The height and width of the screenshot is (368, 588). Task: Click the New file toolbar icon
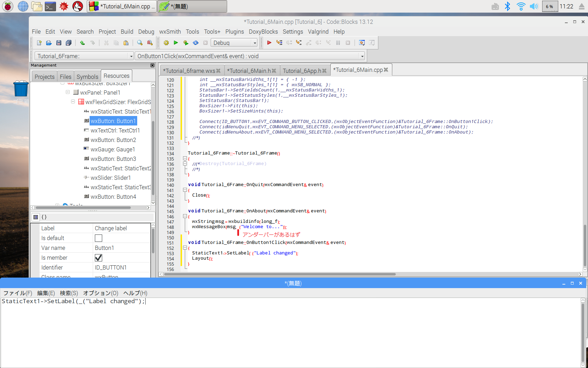[x=39, y=43]
